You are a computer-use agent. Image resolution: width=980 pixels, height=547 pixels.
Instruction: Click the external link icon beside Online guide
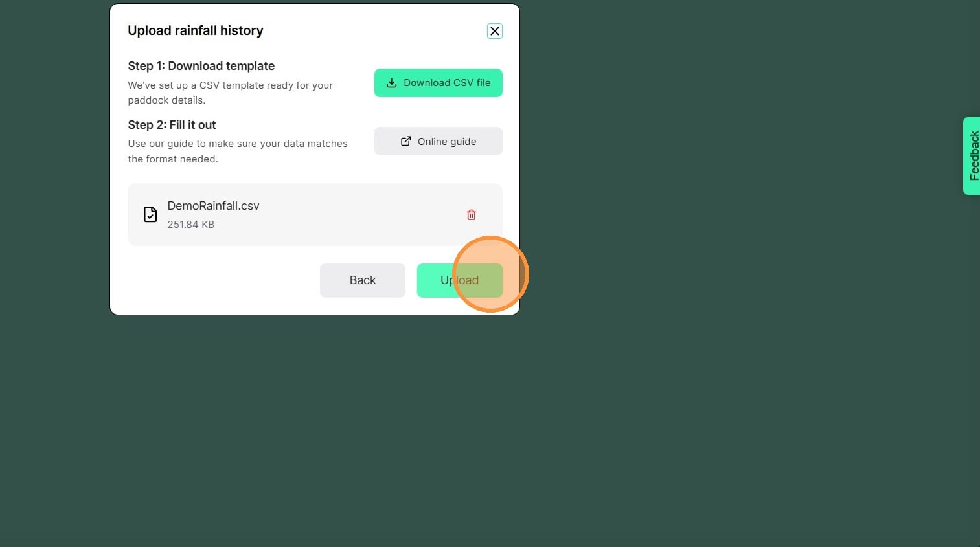tap(405, 141)
